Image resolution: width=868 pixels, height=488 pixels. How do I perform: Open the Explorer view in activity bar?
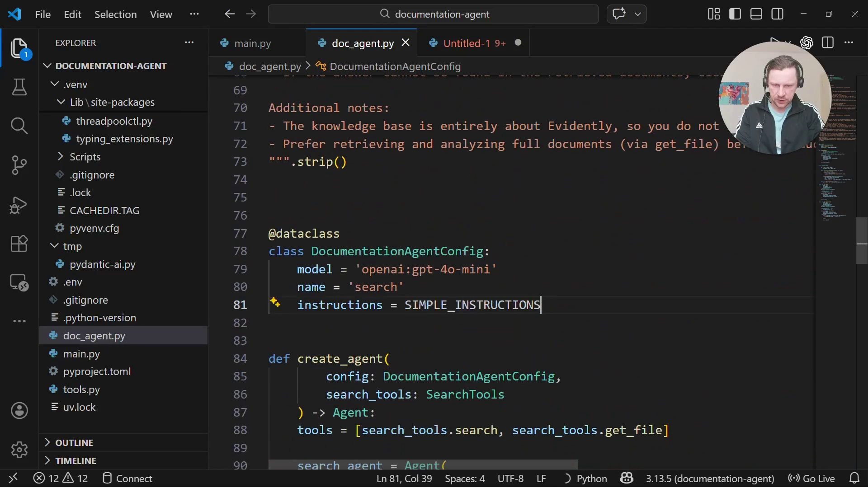(x=19, y=48)
